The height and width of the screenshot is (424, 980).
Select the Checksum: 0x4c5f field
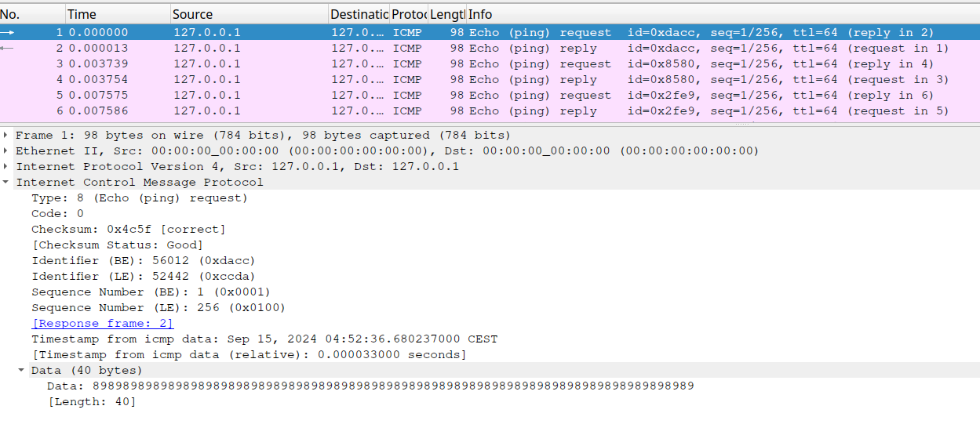coord(128,229)
